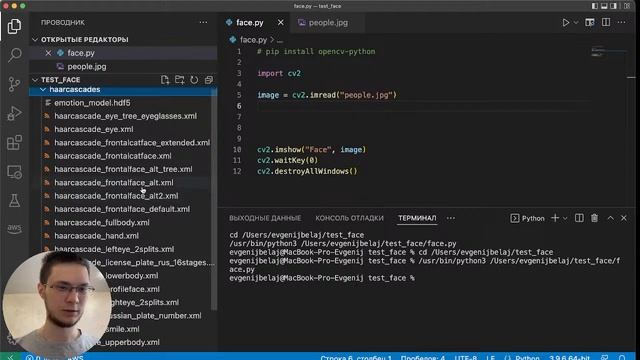Toggle the primary sidebar layout icon in title bar
The width and height of the screenshot is (640, 360).
595,6
